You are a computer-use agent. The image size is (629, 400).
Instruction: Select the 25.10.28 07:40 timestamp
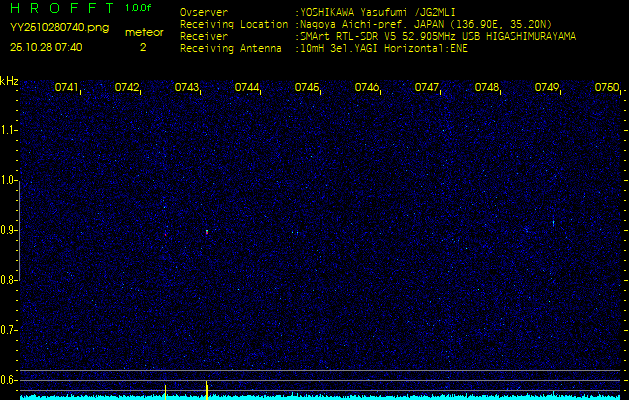(x=46, y=46)
